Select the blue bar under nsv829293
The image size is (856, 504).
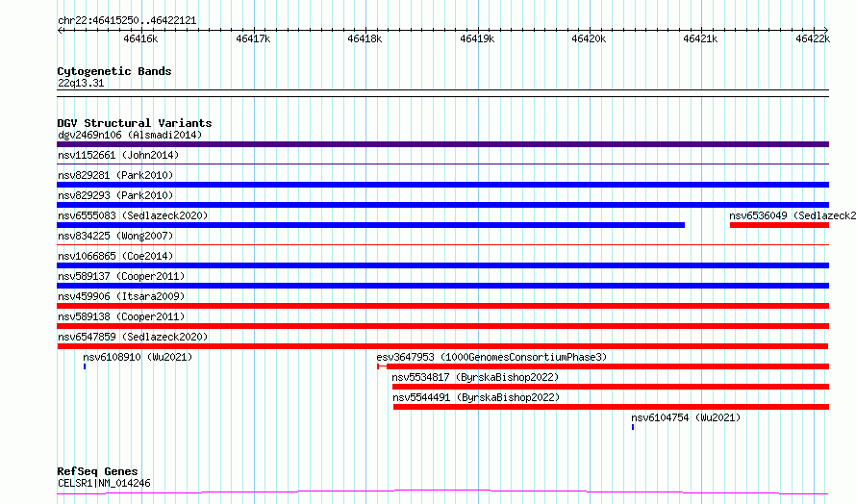pos(442,205)
